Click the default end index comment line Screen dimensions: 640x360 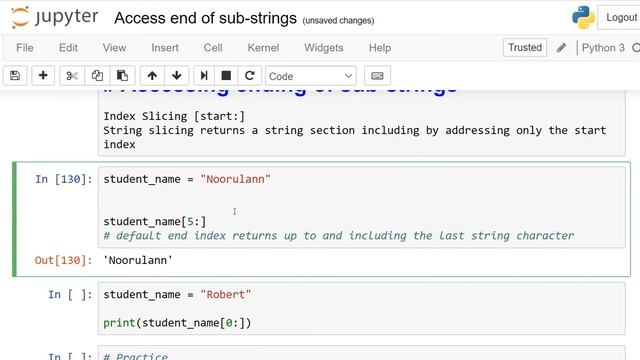pyautogui.click(x=339, y=236)
